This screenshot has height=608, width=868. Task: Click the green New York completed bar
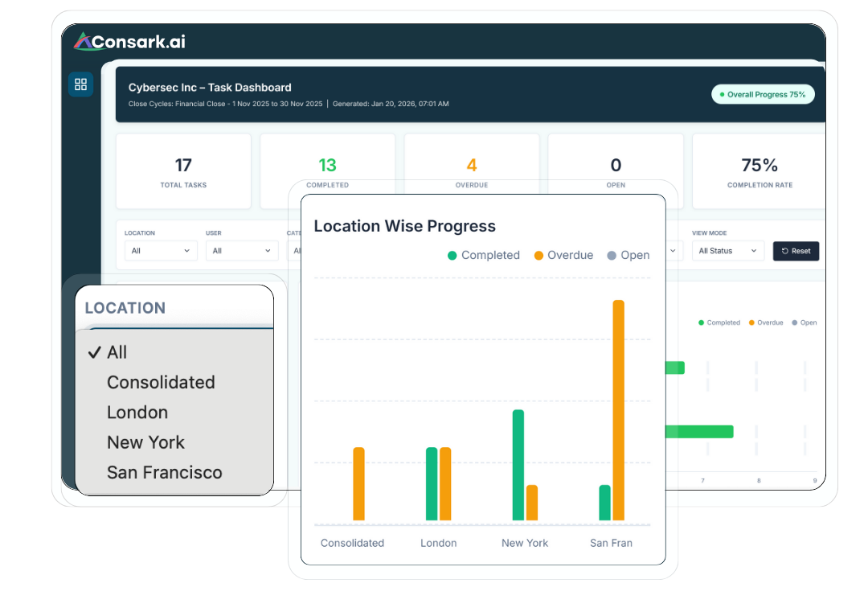coord(518,465)
